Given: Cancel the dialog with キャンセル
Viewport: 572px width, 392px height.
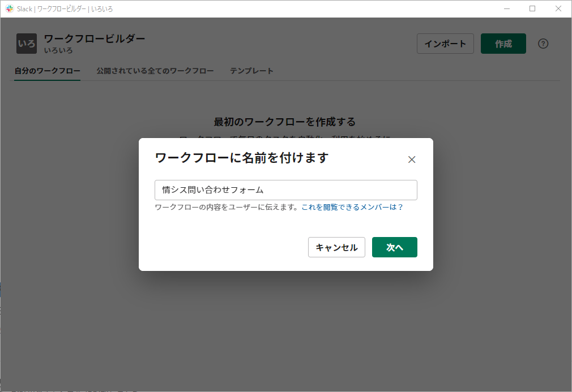Looking at the screenshot, I should (336, 247).
